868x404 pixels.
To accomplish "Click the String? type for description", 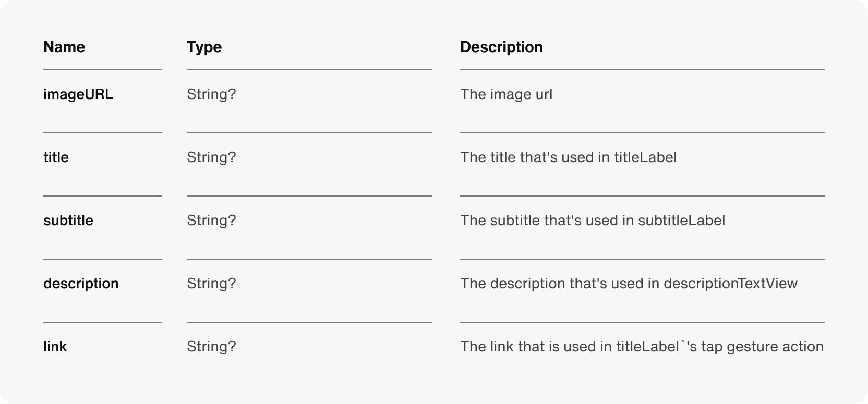I will tap(211, 284).
